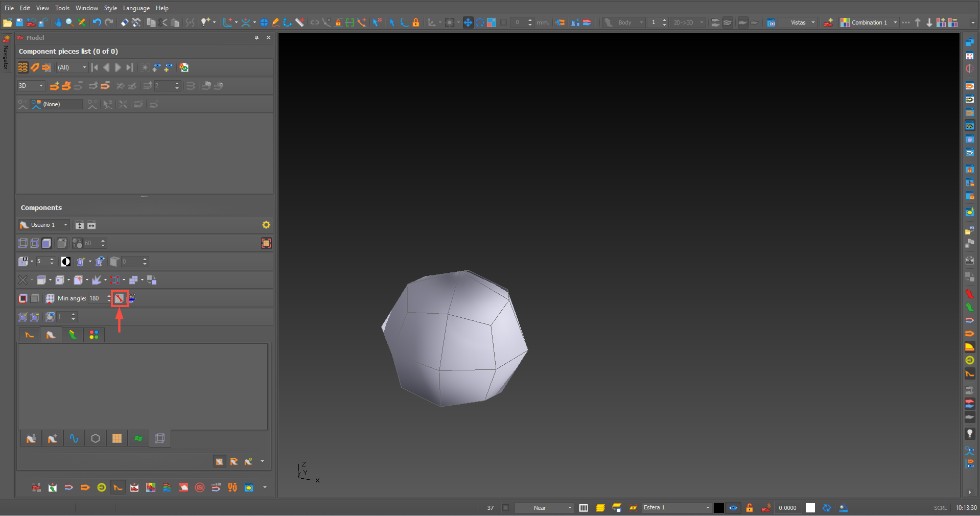Click the save floppy disk icon
The height and width of the screenshot is (516, 980).
(x=19, y=22)
